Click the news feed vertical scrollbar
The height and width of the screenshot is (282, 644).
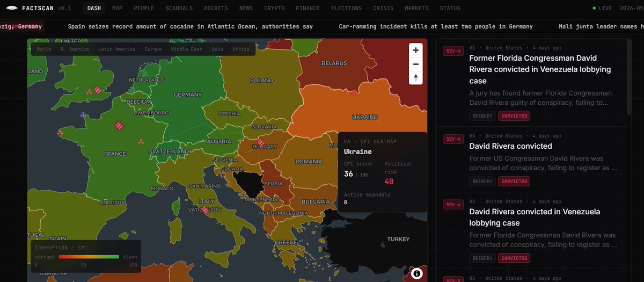pyautogui.click(x=630, y=76)
